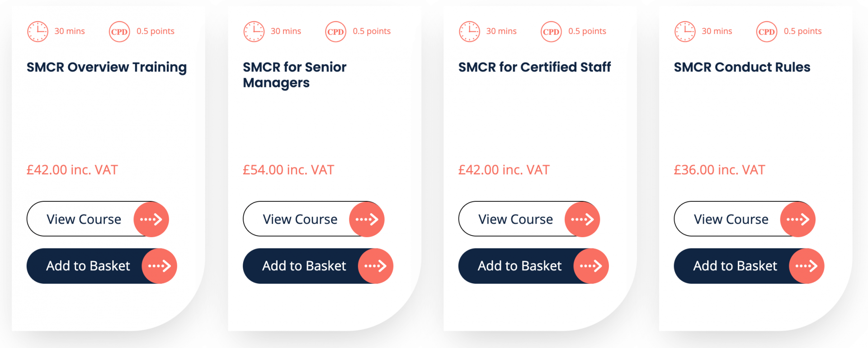Click clock icon on SMCR for Senior Managers card

[x=254, y=32]
